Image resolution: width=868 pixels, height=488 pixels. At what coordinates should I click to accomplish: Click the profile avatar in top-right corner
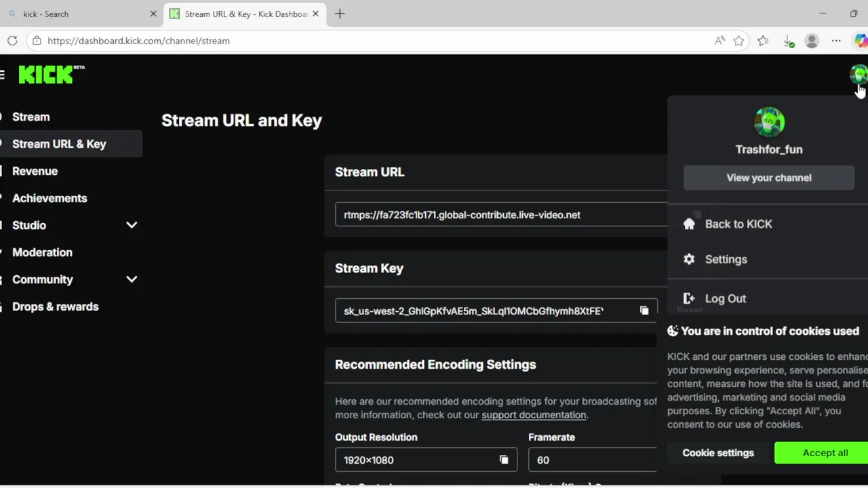point(859,74)
